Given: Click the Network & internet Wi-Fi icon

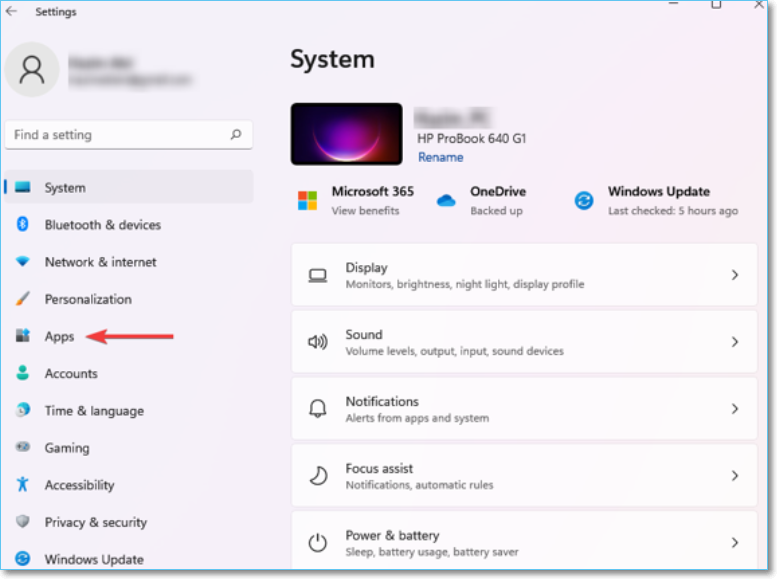Looking at the screenshot, I should tap(22, 262).
